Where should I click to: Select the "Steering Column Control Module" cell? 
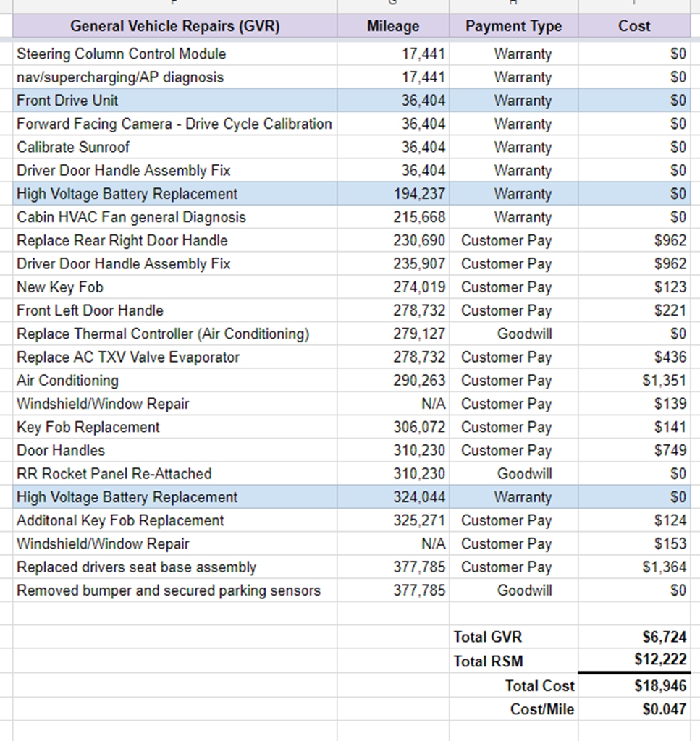point(175,54)
